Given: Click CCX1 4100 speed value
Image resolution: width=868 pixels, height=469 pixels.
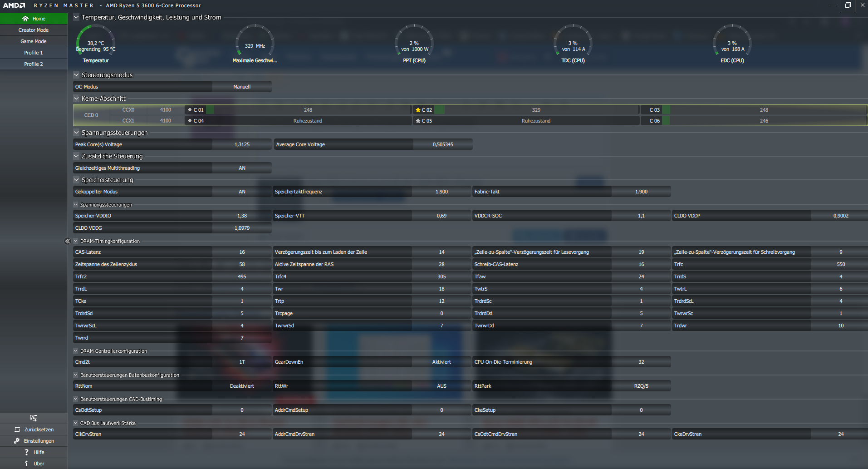Looking at the screenshot, I should click(x=166, y=121).
